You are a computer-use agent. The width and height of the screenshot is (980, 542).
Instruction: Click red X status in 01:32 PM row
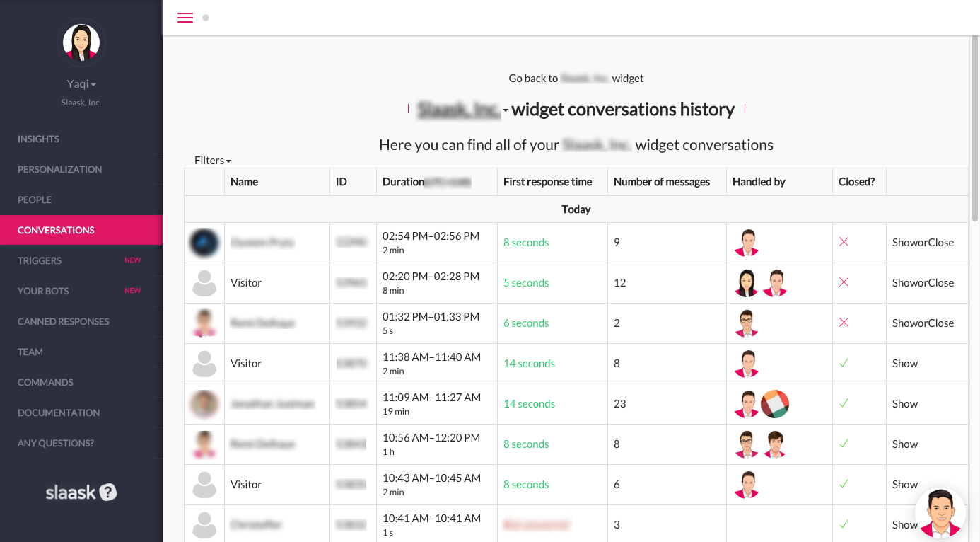click(844, 323)
